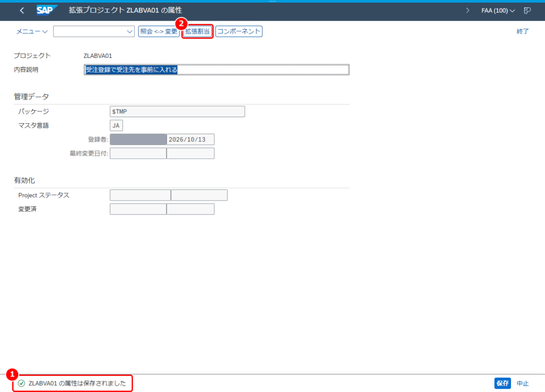The height and width of the screenshot is (392, 545).
Task: Click the 登録者 date field 2026/10/13
Action: [191, 139]
